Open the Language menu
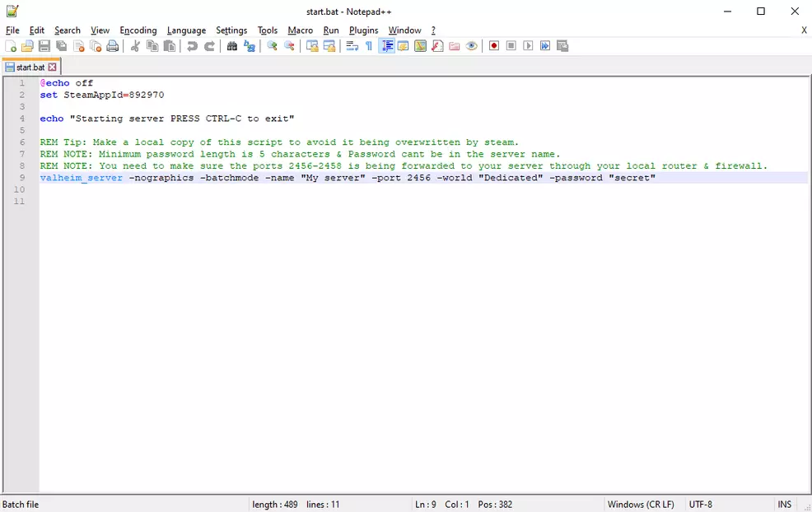This screenshot has height=512, width=812. [x=186, y=30]
